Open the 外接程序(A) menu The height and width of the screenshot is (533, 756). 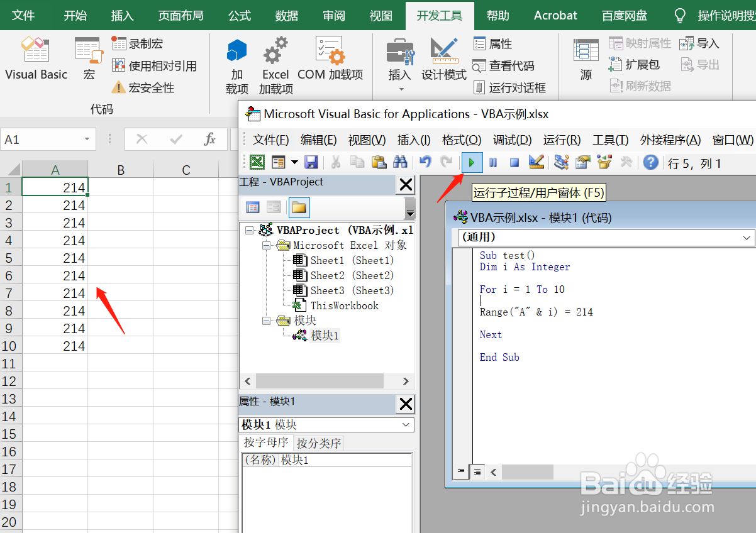670,140
